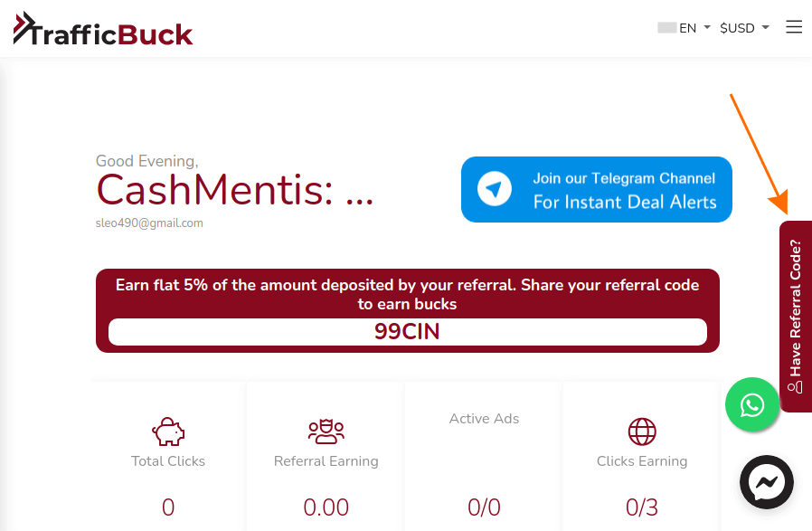
Task: Click the Active Ads stat card
Action: pyautogui.click(x=484, y=456)
